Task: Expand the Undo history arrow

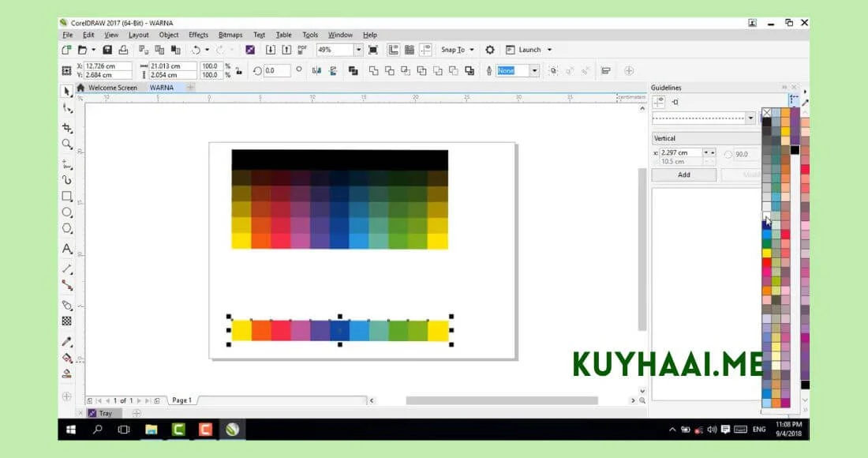Action: pos(208,50)
